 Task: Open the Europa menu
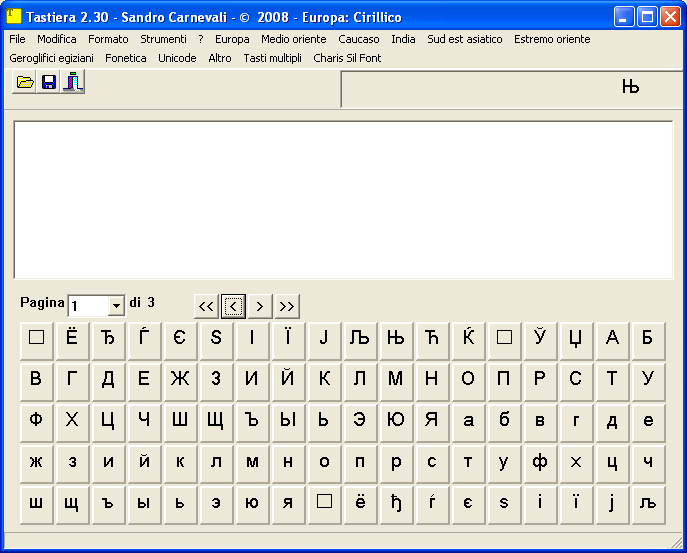(x=232, y=39)
